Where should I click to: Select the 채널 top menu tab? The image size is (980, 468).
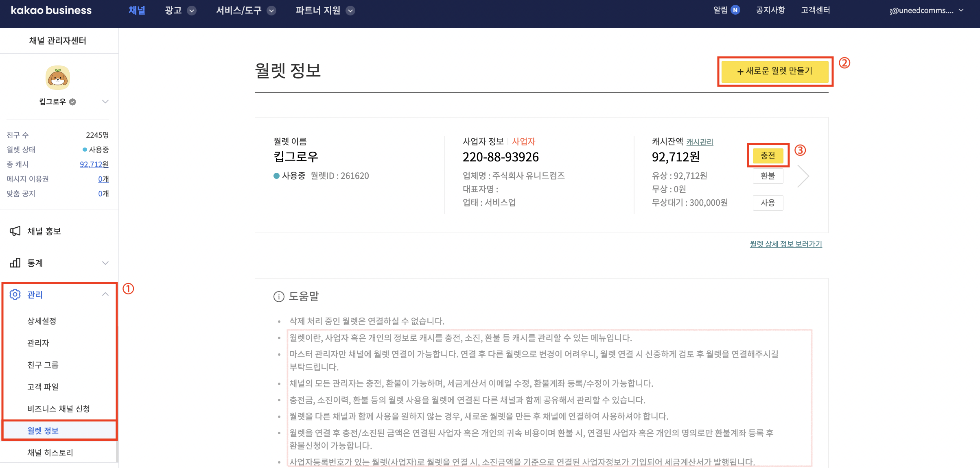pyautogui.click(x=137, y=10)
